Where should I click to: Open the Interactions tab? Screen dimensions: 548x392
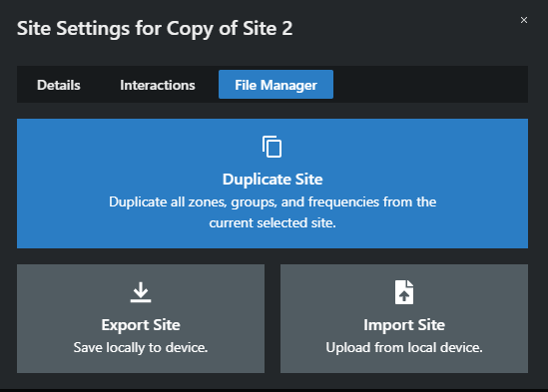pyautogui.click(x=158, y=85)
